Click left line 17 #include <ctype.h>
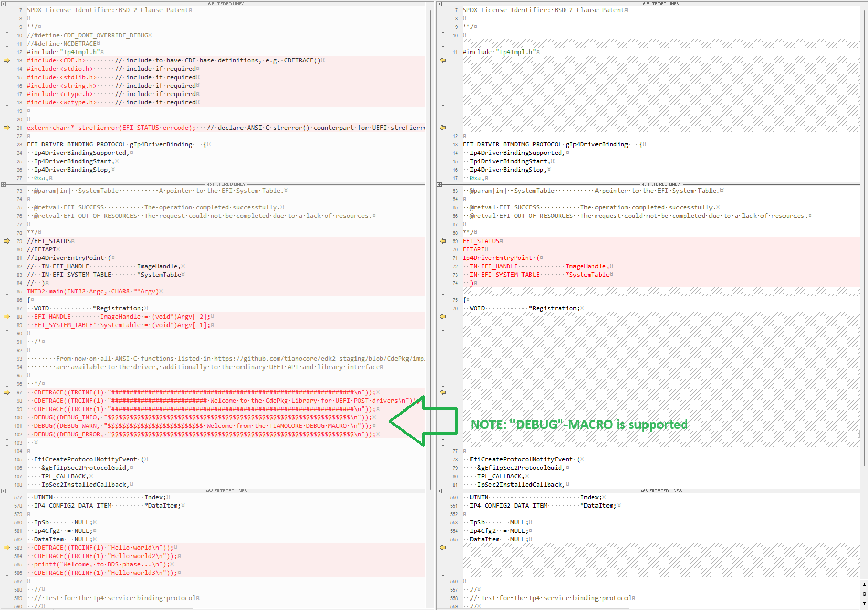The height and width of the screenshot is (610, 868). pos(113,94)
